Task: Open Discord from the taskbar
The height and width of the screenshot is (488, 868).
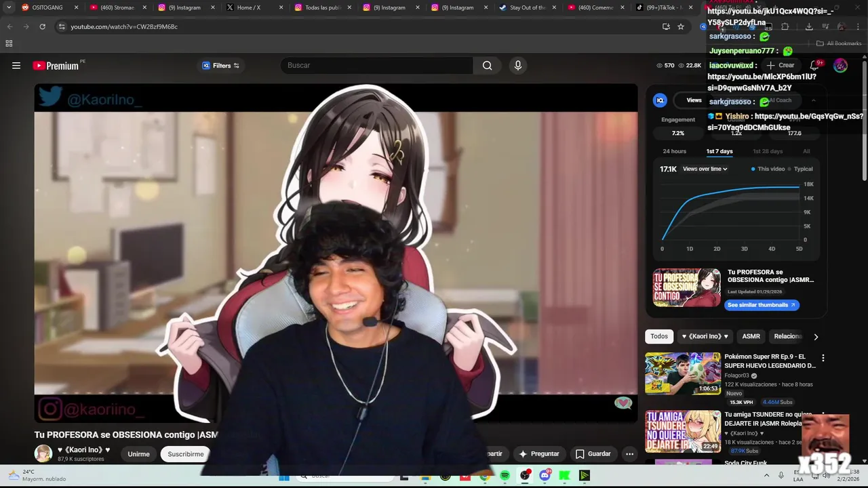Action: 545,476
